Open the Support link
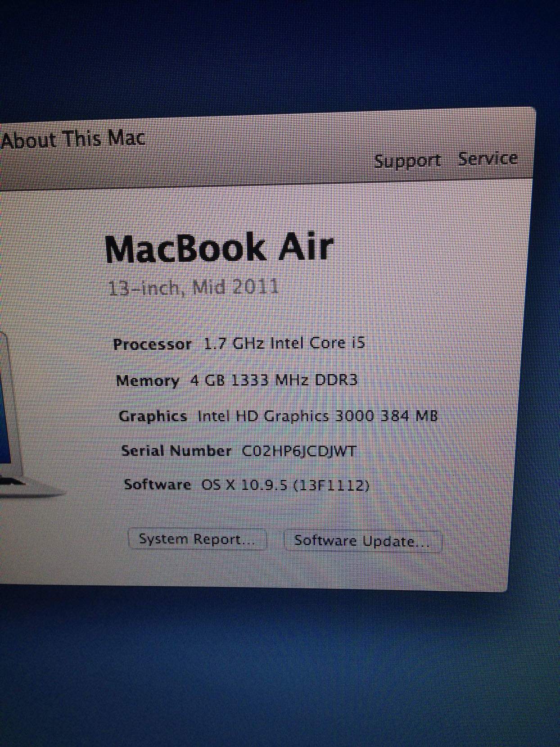The image size is (560, 747). pyautogui.click(x=407, y=161)
